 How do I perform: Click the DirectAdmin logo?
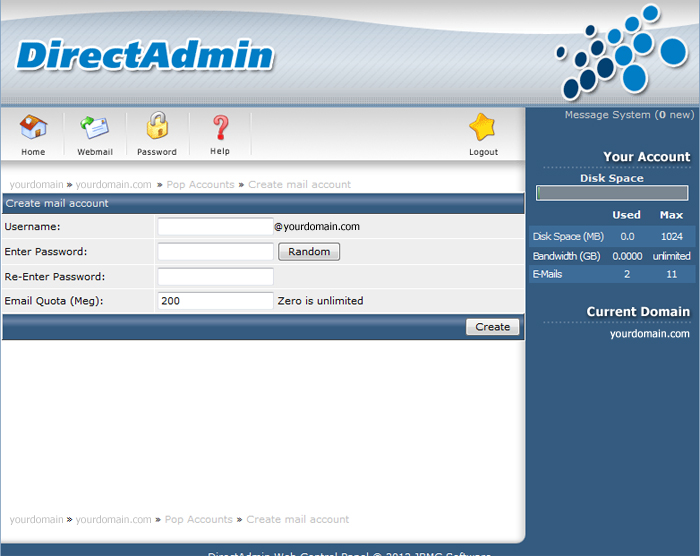(145, 55)
